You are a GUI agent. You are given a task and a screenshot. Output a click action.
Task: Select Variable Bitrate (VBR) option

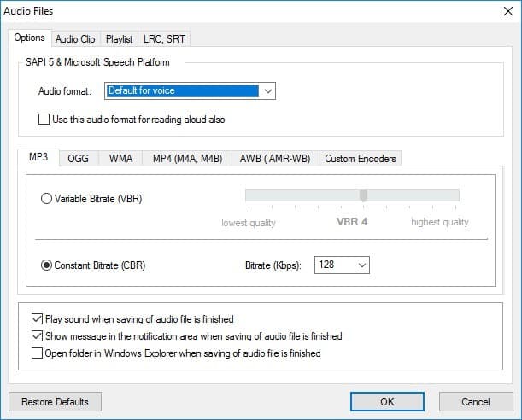point(46,199)
